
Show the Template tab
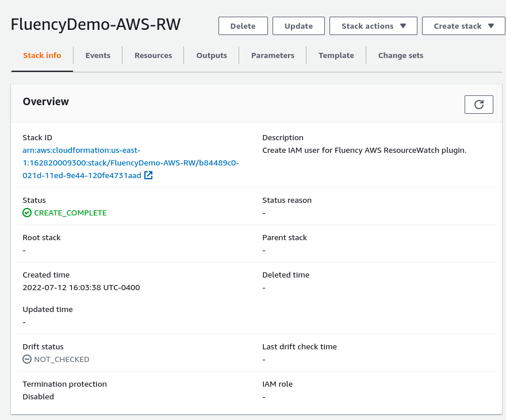pos(336,55)
